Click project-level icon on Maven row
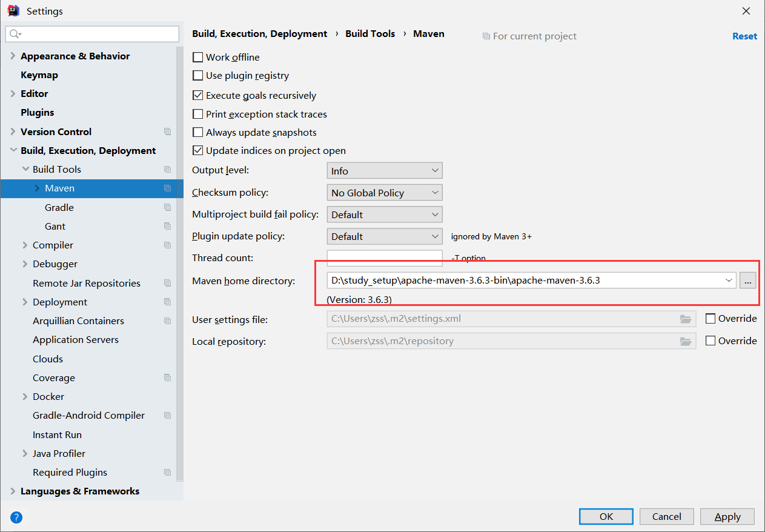This screenshot has width=765, height=532. [168, 188]
